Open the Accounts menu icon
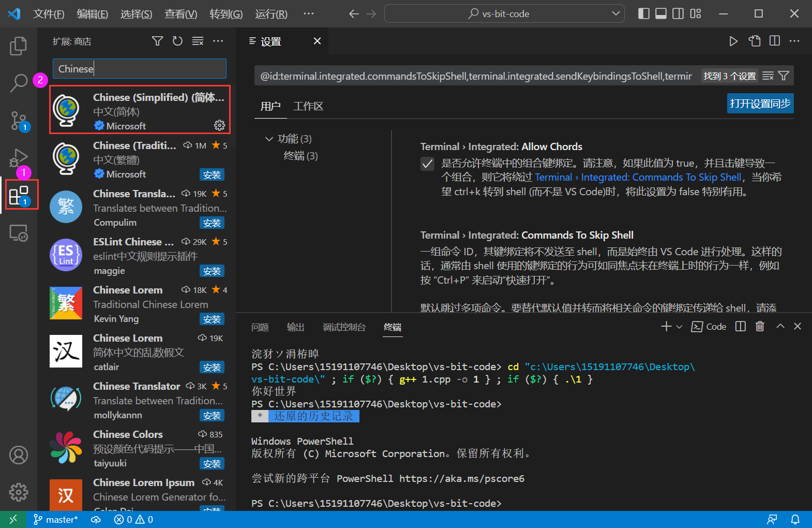This screenshot has height=528, width=812. [x=19, y=455]
